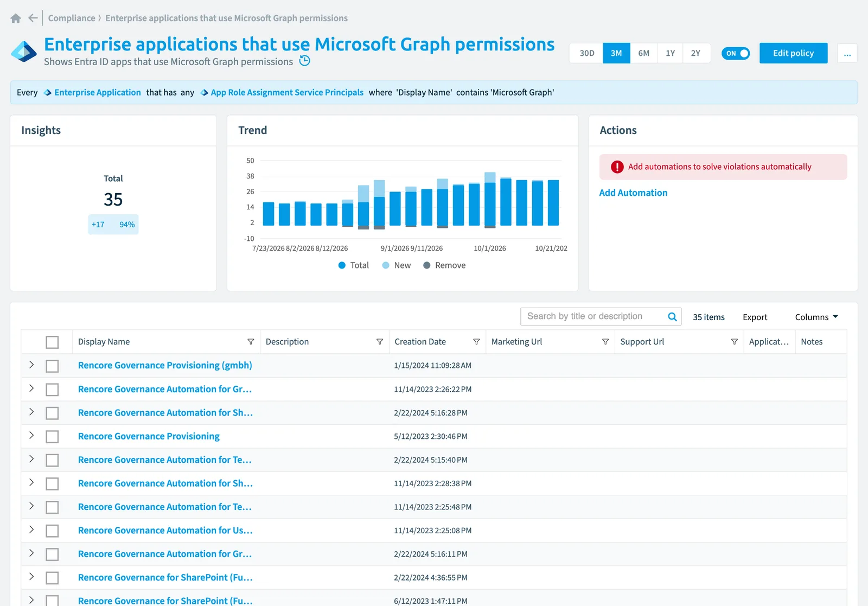Go to the home page icon
This screenshot has height=606, width=868.
pyautogui.click(x=16, y=18)
